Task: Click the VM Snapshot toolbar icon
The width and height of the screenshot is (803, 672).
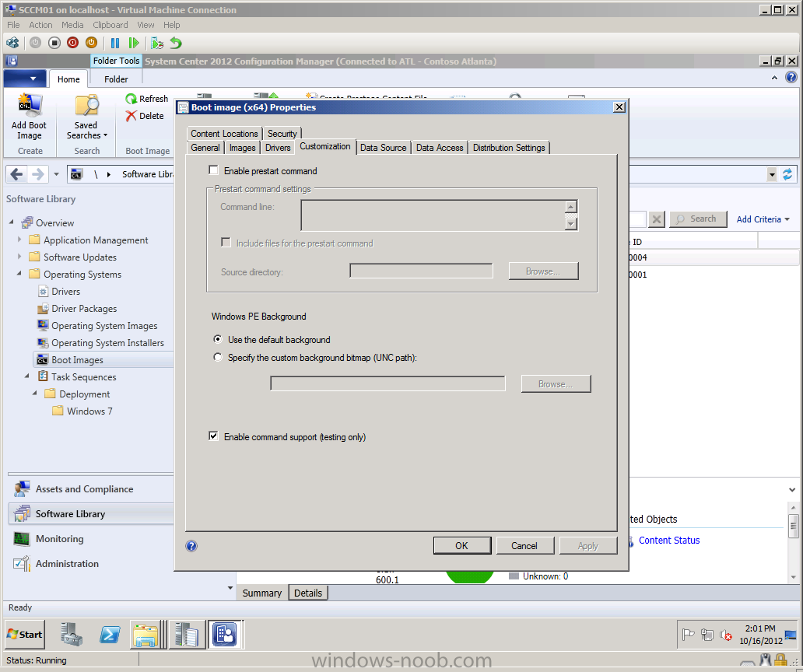Action: coord(157,43)
